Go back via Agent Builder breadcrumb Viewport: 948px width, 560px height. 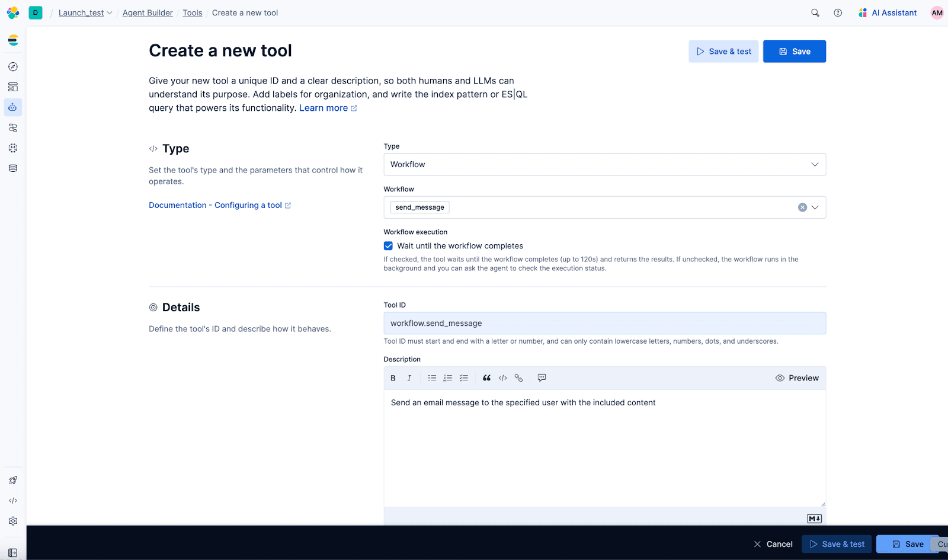coord(147,12)
